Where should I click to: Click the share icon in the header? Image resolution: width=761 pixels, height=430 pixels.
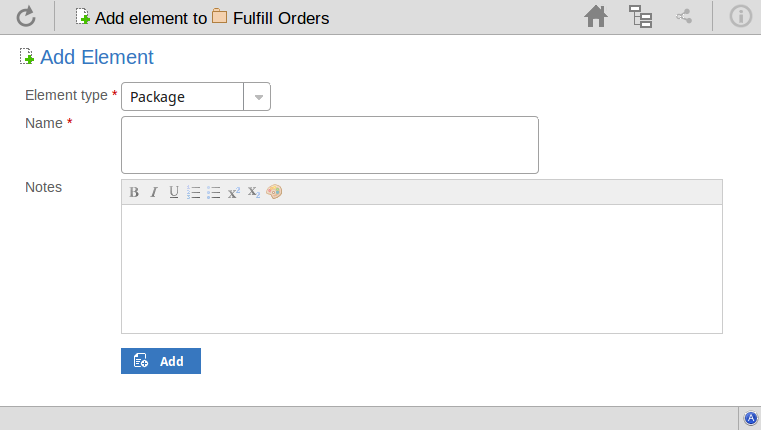(684, 16)
